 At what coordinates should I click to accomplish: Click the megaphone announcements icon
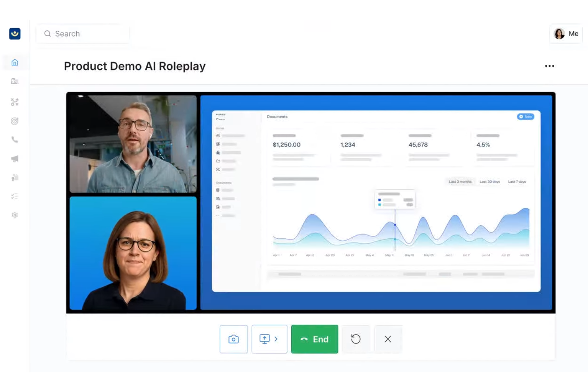[15, 158]
